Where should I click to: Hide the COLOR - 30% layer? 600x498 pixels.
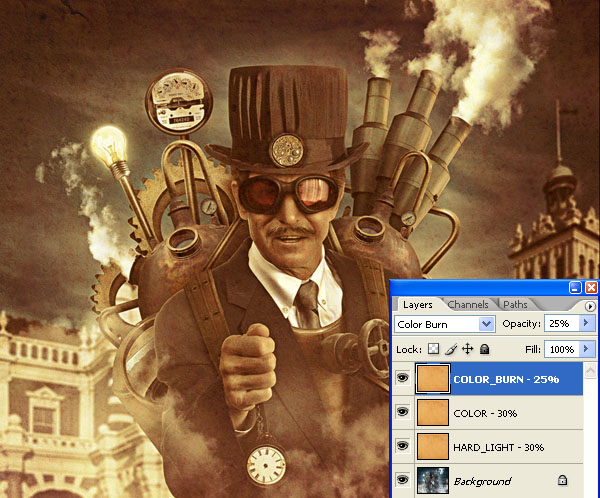[x=402, y=412]
